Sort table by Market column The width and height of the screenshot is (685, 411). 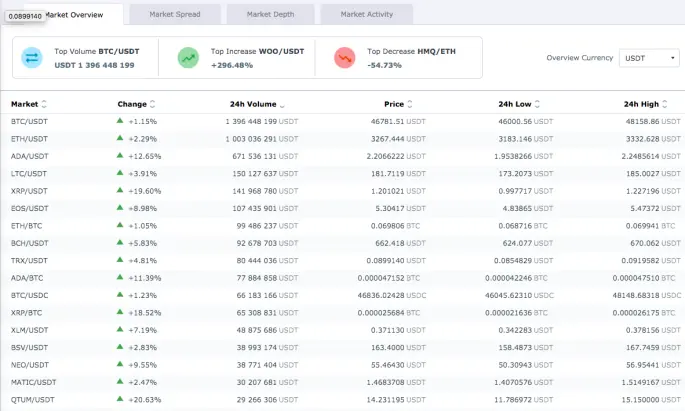pos(29,104)
